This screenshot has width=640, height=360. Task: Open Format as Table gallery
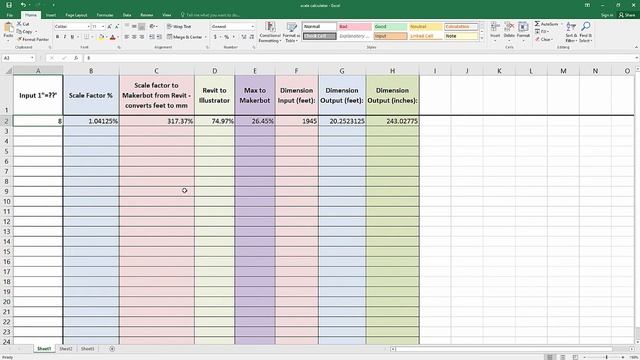291,32
